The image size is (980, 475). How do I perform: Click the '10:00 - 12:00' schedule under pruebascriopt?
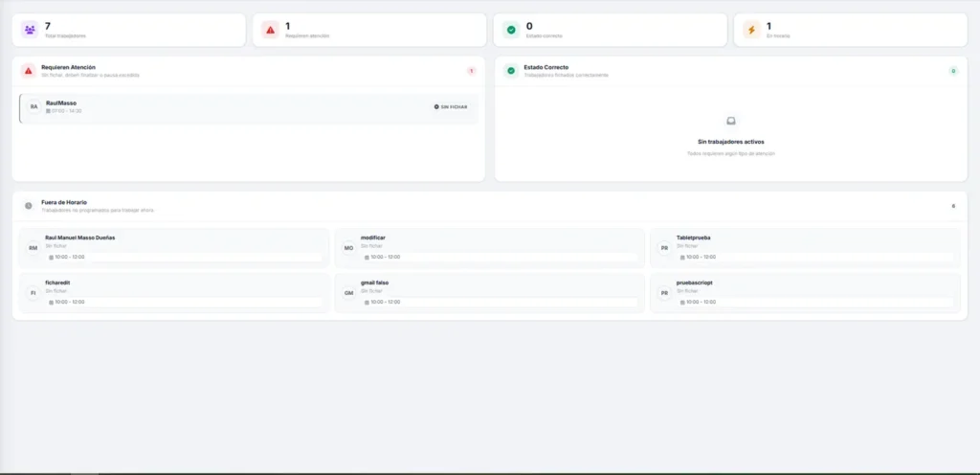(702, 303)
